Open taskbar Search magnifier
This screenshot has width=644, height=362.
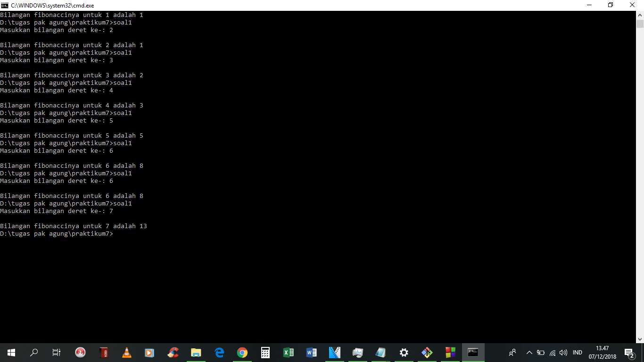click(34, 353)
